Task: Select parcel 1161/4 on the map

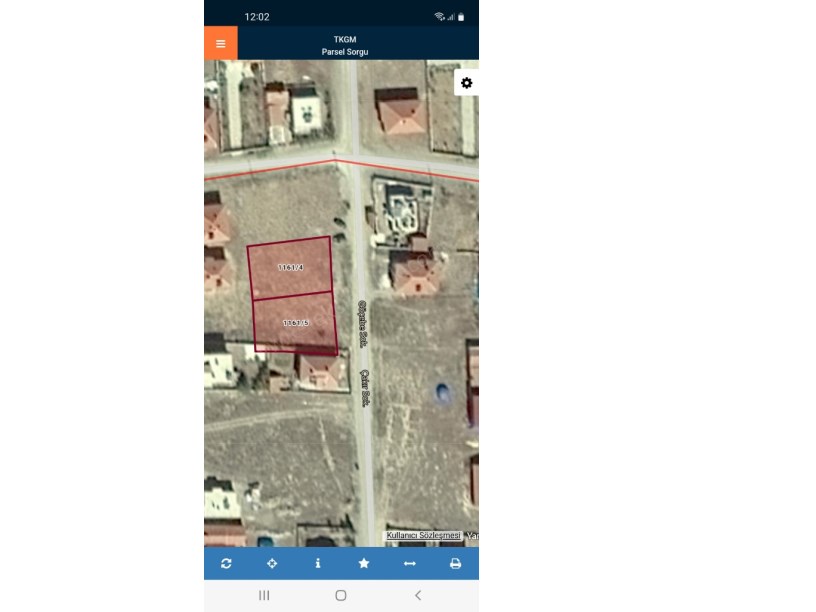Action: pyautogui.click(x=290, y=268)
